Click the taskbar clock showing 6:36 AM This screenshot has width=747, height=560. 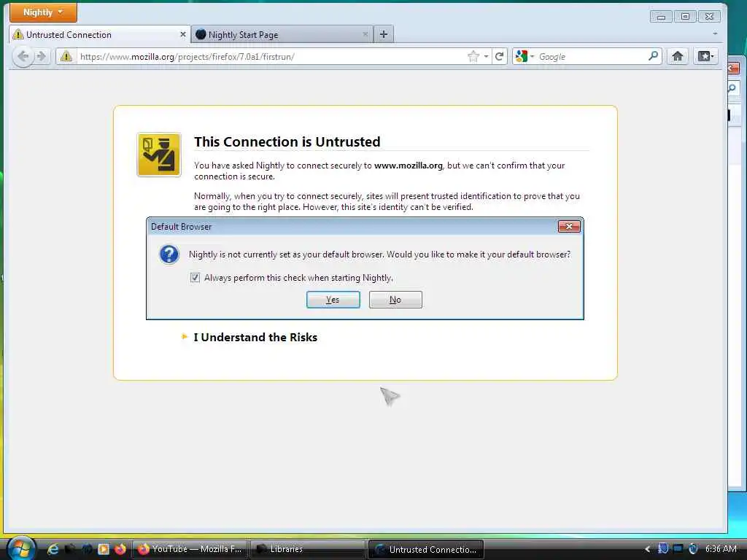(x=721, y=549)
